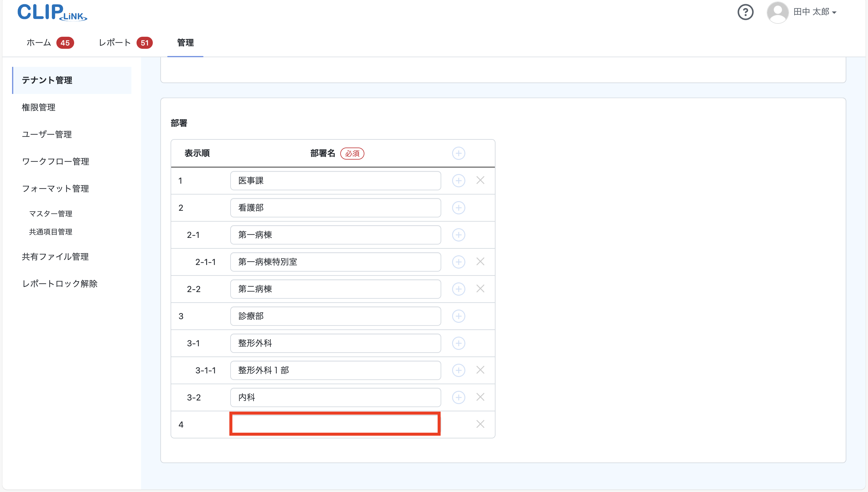Open 田中 太郎 user dropdown menu

[x=815, y=12]
